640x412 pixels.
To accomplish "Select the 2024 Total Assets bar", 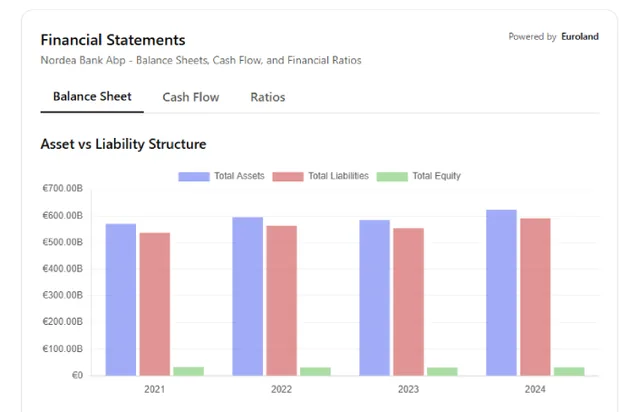I will [x=502, y=293].
